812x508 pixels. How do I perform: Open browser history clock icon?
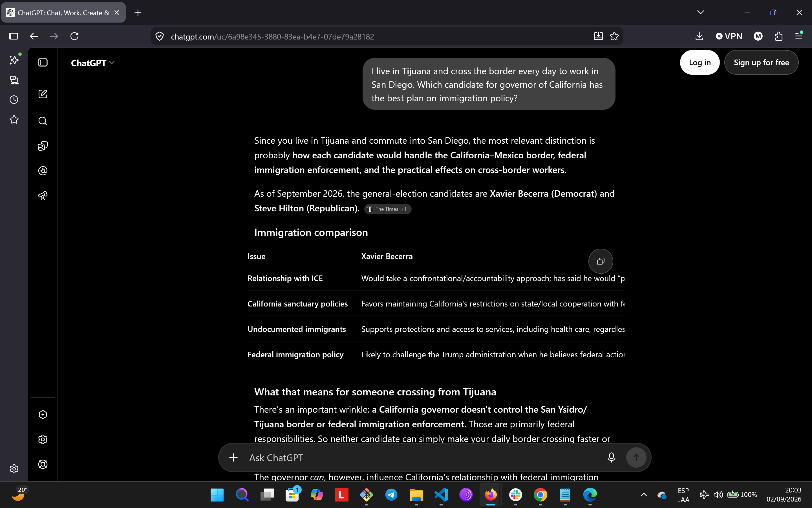point(14,100)
